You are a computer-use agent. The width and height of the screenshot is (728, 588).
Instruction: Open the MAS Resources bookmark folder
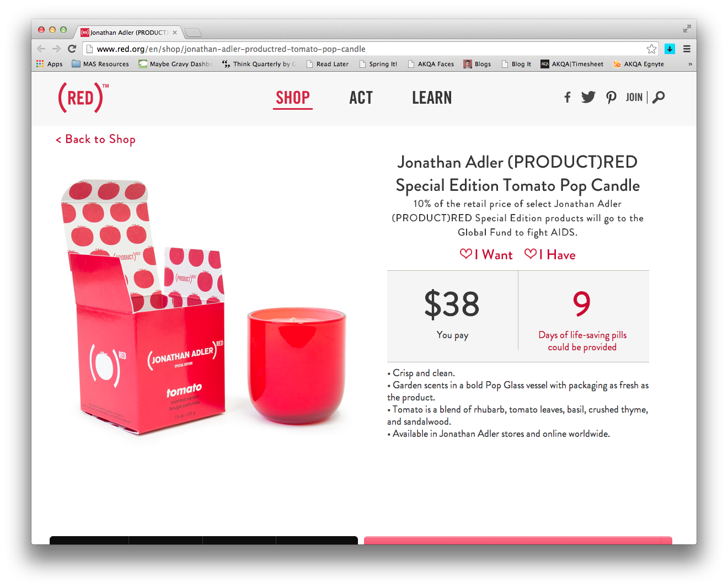(x=100, y=64)
